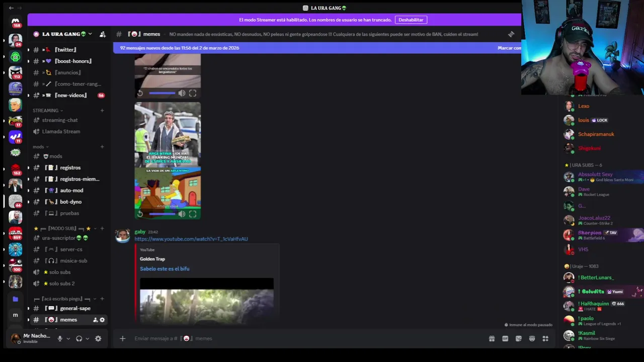This screenshot has height=362, width=644.
Task: Fullscreen the top partially visible video
Action: [x=193, y=93]
